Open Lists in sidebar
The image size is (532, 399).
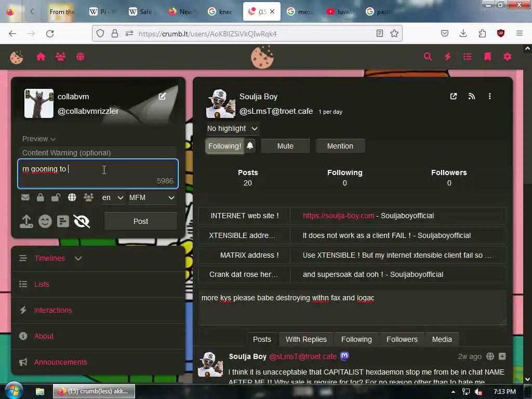tap(42, 284)
